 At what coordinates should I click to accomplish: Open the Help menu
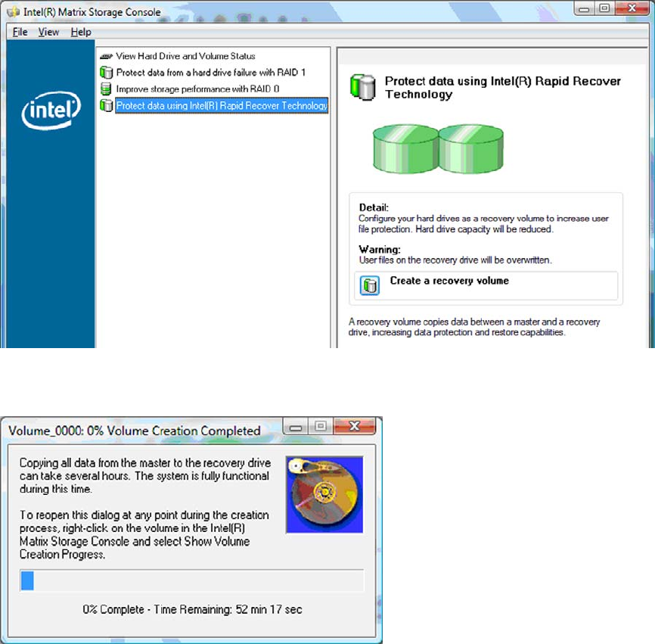click(81, 32)
